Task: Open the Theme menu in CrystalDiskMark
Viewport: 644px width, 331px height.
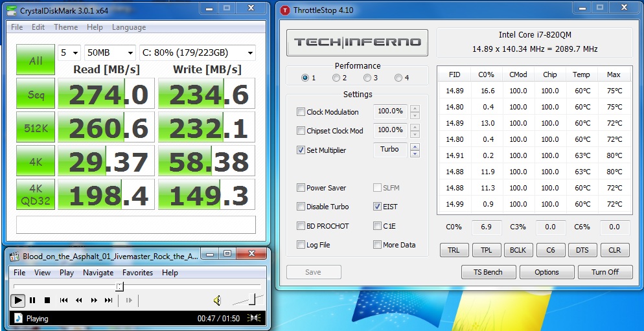Action: (x=65, y=27)
